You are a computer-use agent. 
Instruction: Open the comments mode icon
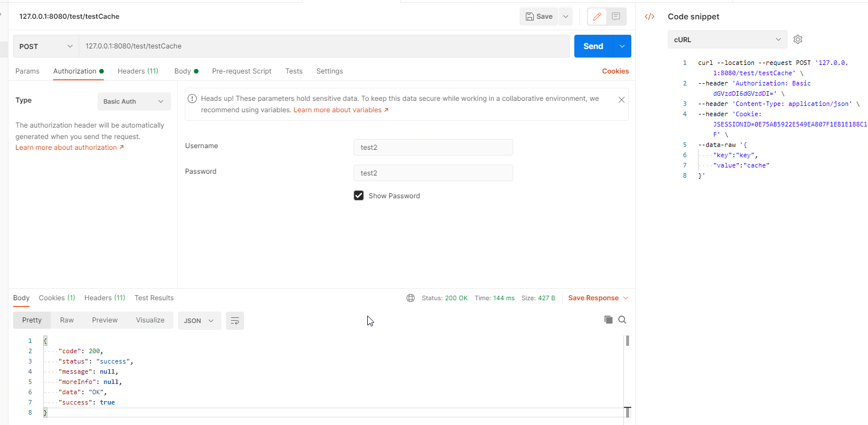click(x=616, y=17)
